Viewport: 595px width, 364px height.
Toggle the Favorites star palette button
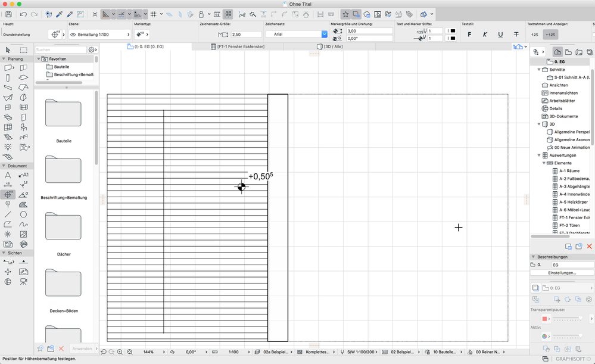tap(345, 14)
